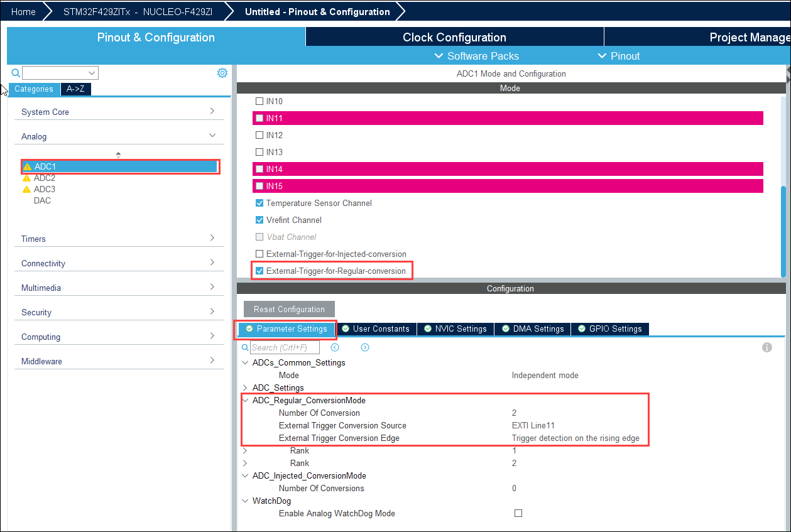Open the Clock Configuration tab
The height and width of the screenshot is (532, 791).
[x=454, y=37]
